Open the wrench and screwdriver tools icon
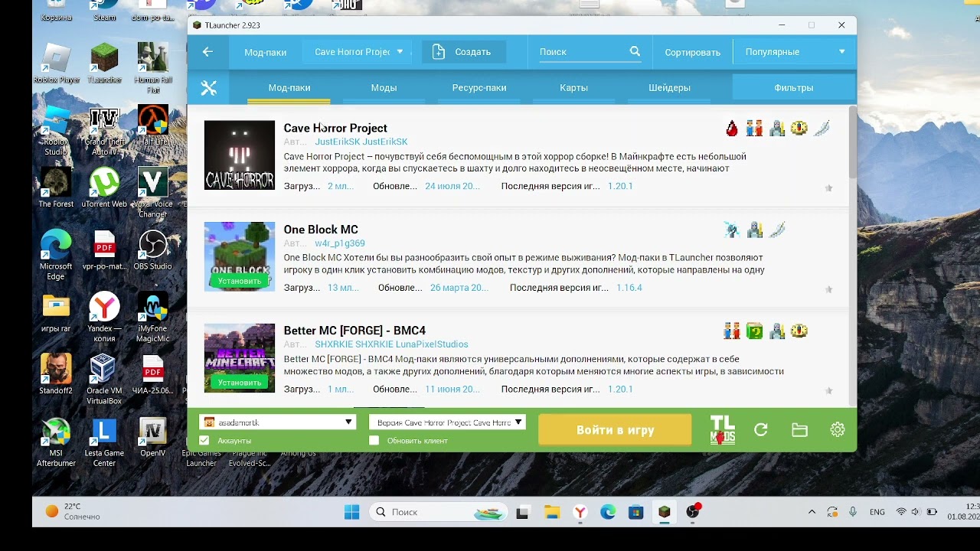 point(208,88)
